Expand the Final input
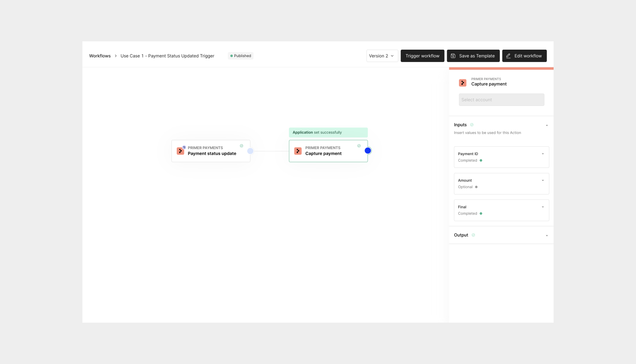The image size is (636, 364). pos(543,207)
